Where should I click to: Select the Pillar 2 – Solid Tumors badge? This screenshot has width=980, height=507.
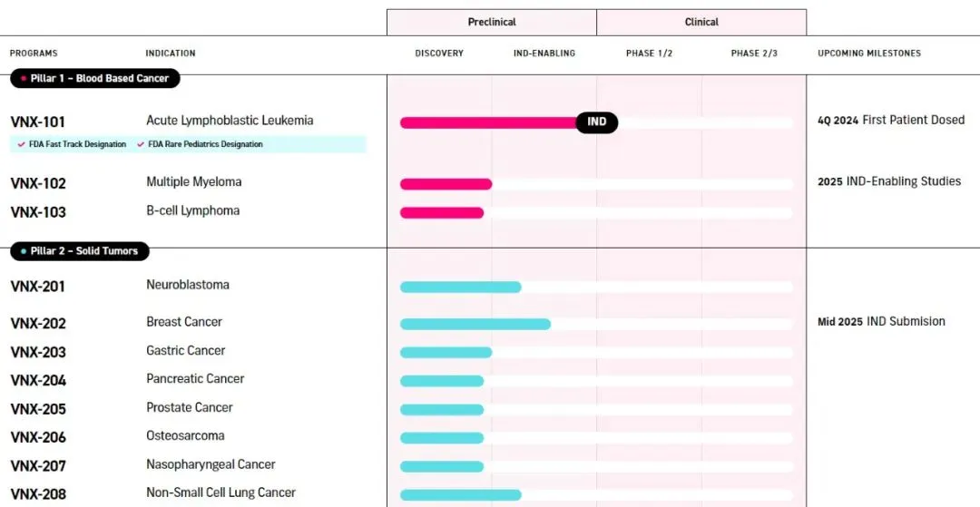tap(80, 251)
